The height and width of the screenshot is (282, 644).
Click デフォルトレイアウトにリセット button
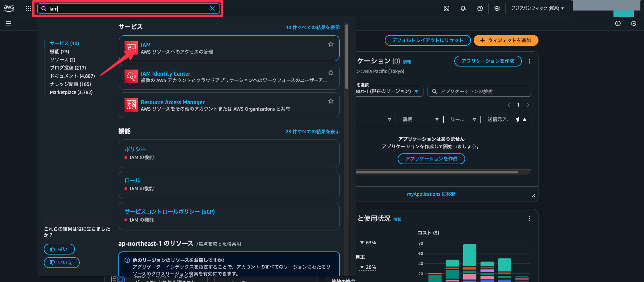pyautogui.click(x=428, y=40)
